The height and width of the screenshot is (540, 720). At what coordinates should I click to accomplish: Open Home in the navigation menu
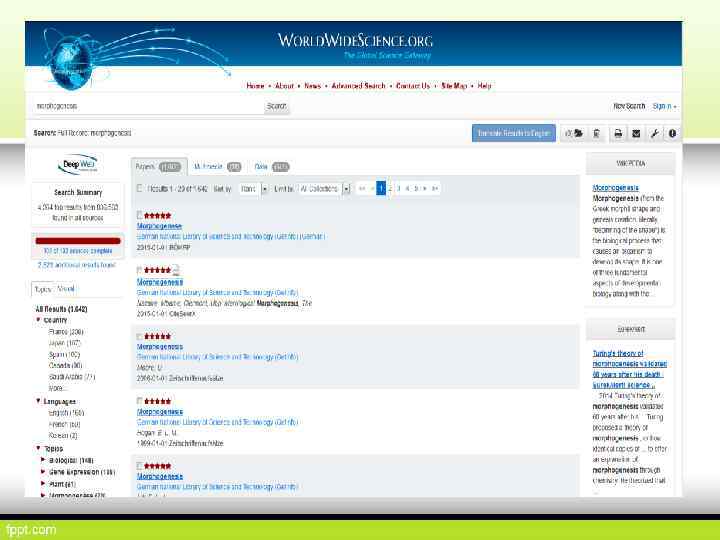255,86
